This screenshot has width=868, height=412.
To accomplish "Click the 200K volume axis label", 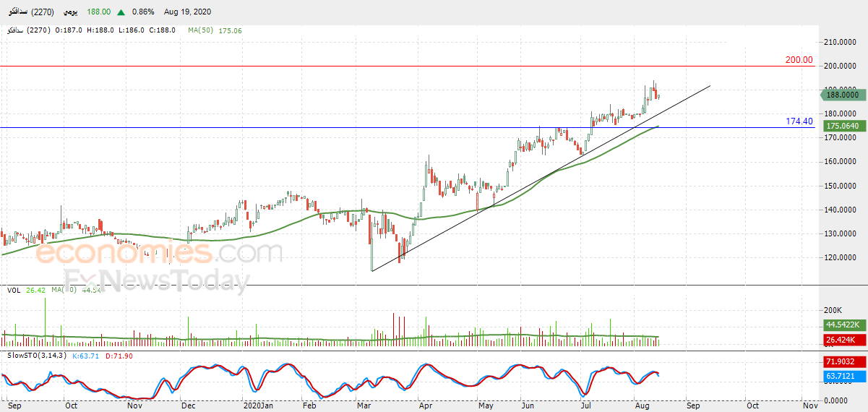I will (x=833, y=310).
